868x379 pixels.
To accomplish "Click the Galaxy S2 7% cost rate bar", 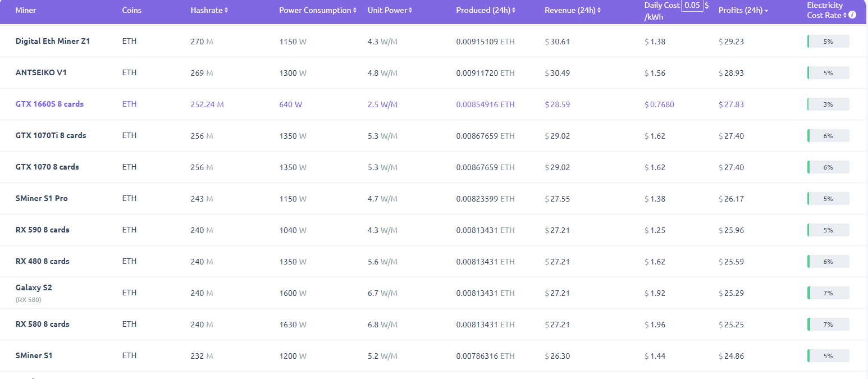I will click(x=828, y=293).
